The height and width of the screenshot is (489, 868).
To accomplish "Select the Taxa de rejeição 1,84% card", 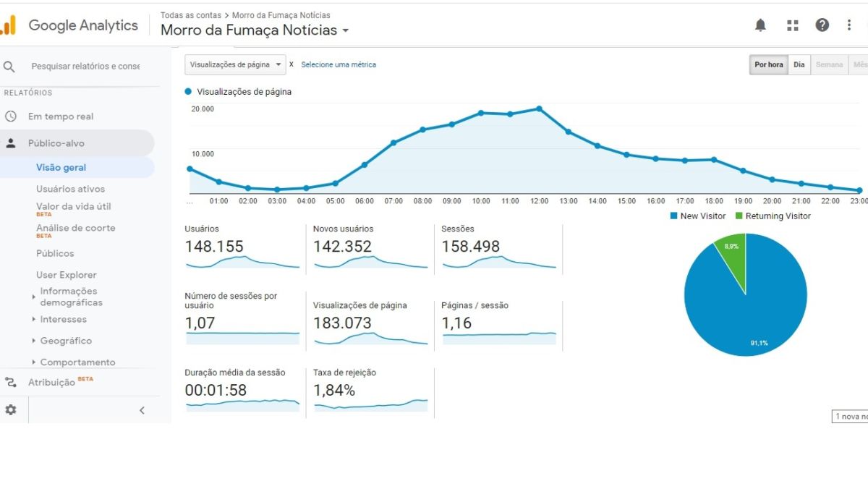I will [x=370, y=391].
